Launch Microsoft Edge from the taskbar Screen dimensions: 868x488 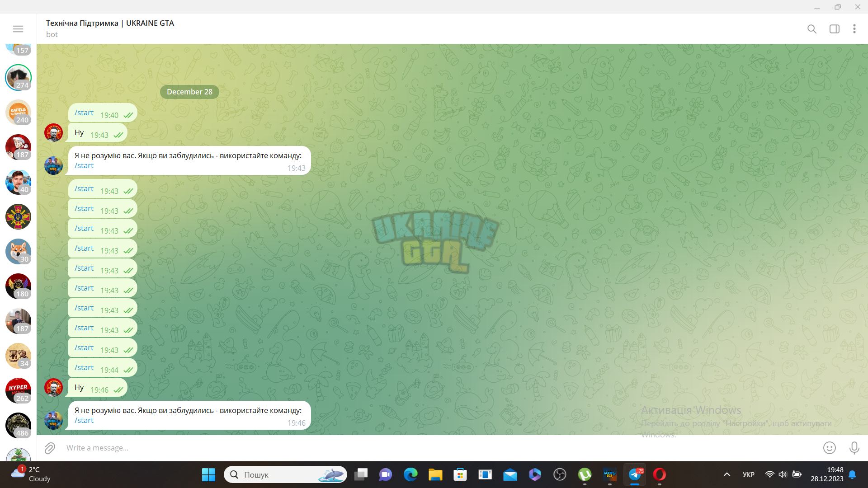pos(410,474)
